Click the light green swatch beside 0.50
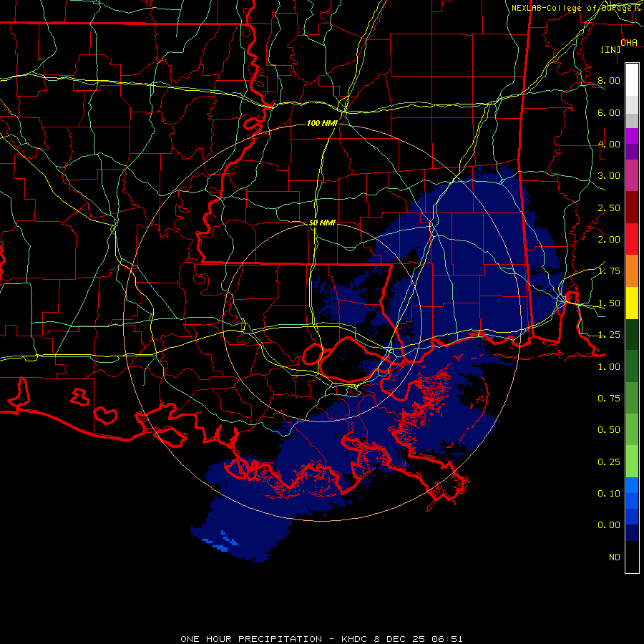This screenshot has height=644, width=644. [x=632, y=429]
